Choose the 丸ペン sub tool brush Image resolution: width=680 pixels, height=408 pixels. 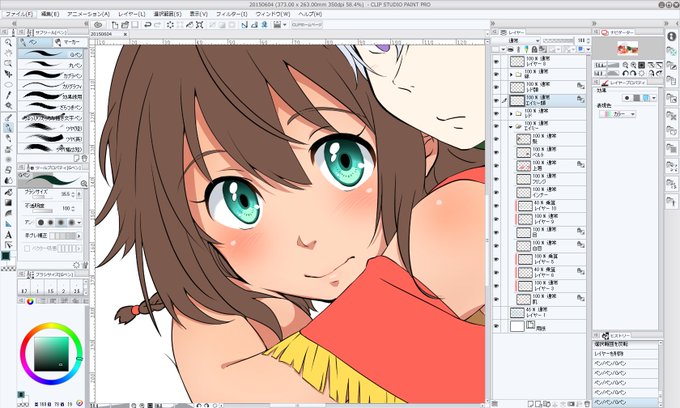coord(50,65)
